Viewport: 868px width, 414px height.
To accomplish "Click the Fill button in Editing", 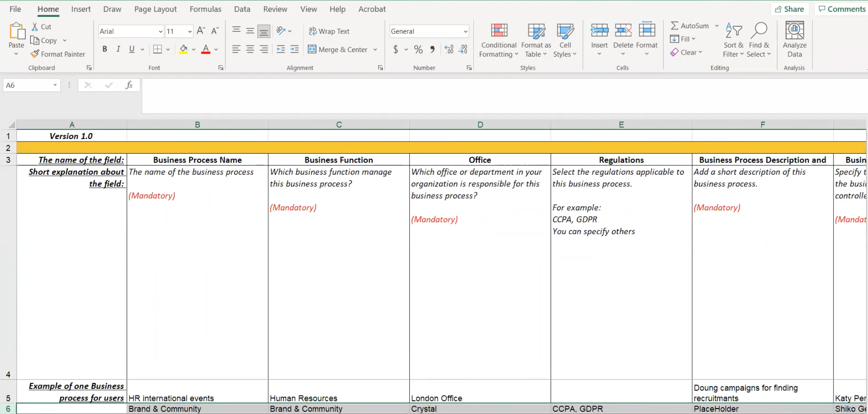I will 683,39.
